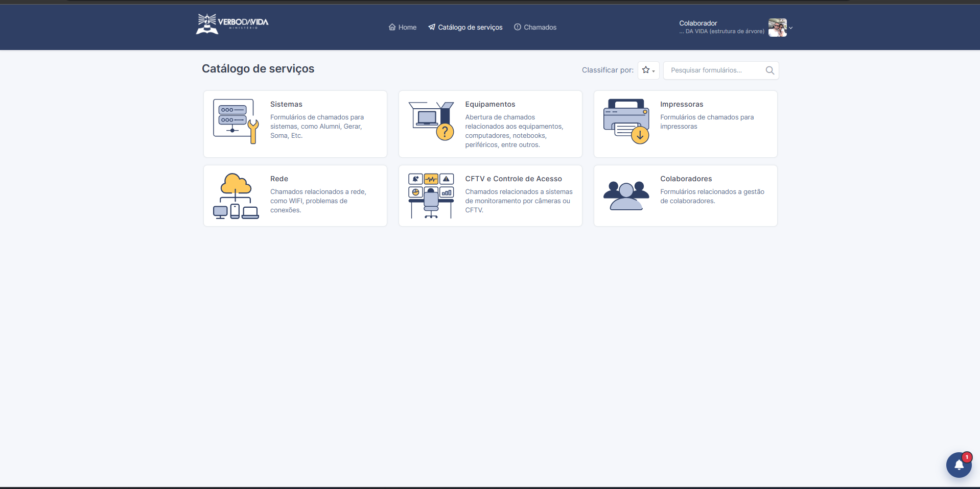Click the CFTV card description text
Viewport: 980px width, 489px height.
pos(519,201)
